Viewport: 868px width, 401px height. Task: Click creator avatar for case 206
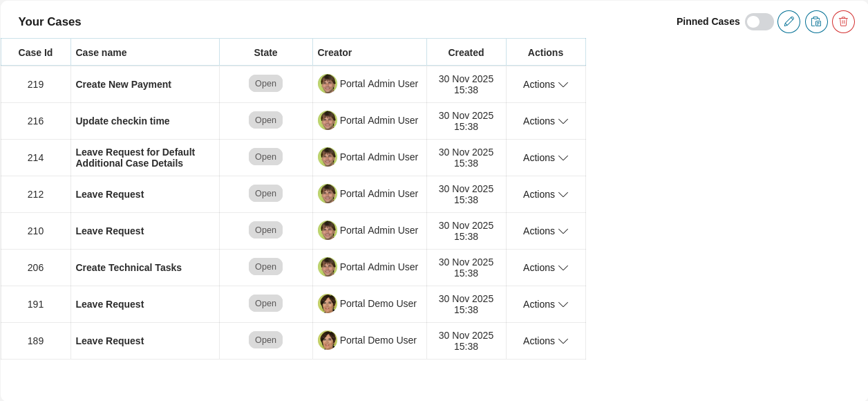click(x=328, y=267)
